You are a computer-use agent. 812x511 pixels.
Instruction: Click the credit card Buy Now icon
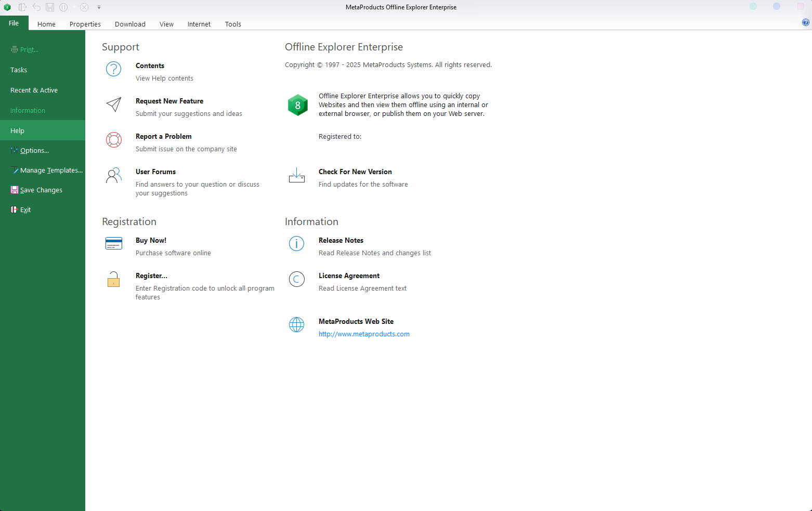[113, 243]
